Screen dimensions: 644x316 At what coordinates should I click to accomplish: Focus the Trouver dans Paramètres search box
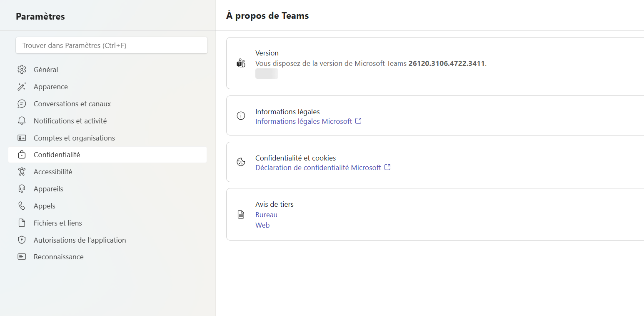click(x=112, y=45)
